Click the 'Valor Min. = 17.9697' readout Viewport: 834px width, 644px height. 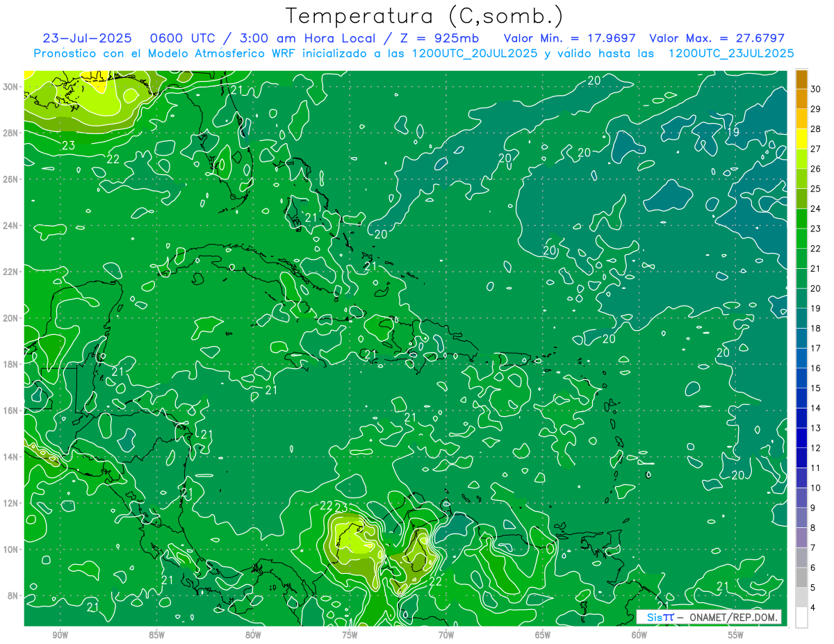569,38
